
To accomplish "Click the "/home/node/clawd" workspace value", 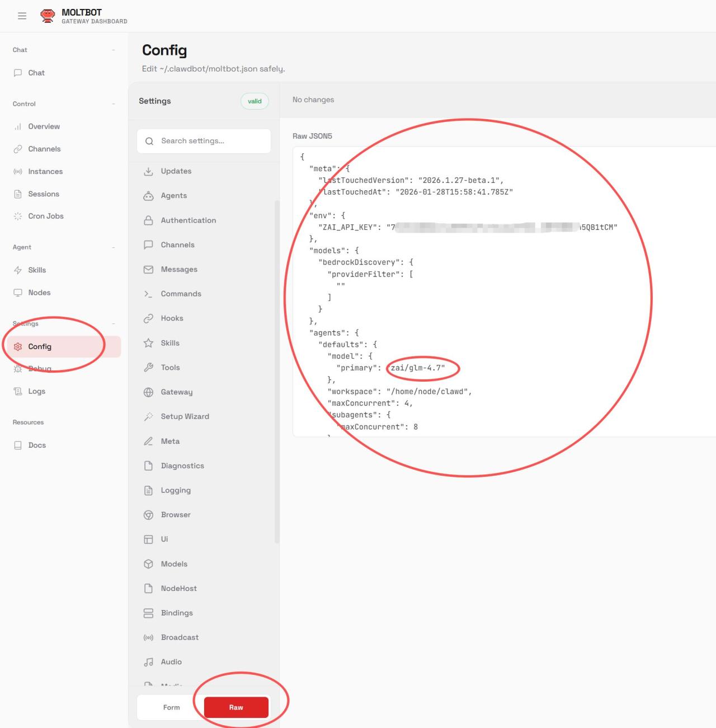I will coord(427,391).
